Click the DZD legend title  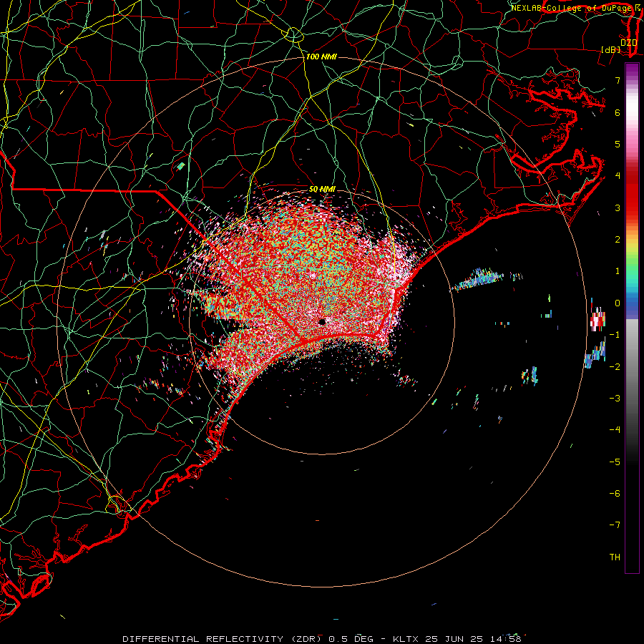tap(628, 42)
